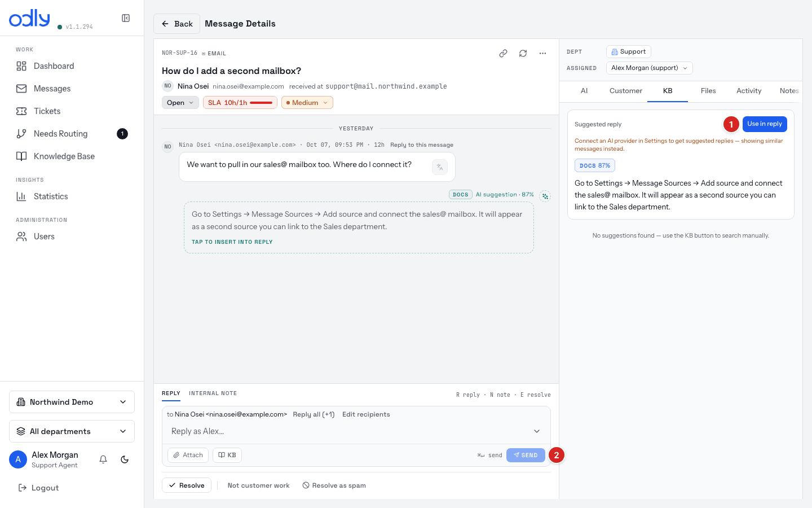Copy message link icon
This screenshot has height=508, width=812.
click(503, 53)
